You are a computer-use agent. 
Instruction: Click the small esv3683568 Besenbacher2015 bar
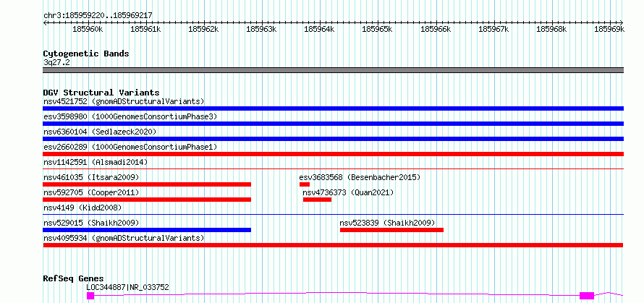305,184
